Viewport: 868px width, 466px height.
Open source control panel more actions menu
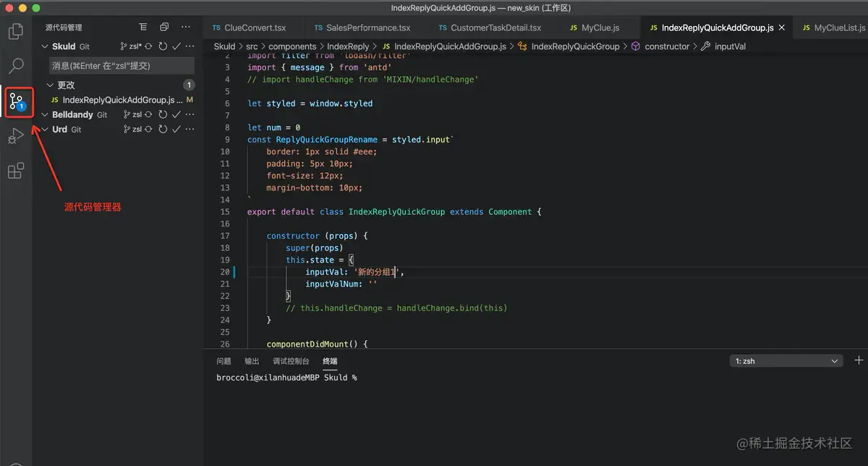(x=186, y=27)
